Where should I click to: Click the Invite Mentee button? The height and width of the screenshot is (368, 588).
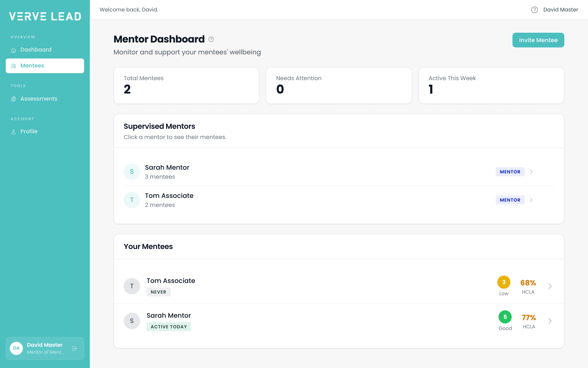click(538, 40)
